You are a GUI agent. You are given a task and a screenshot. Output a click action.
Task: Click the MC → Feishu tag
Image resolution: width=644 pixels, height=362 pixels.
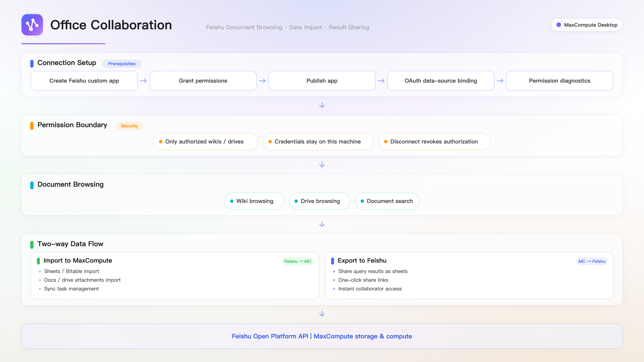[592, 261]
